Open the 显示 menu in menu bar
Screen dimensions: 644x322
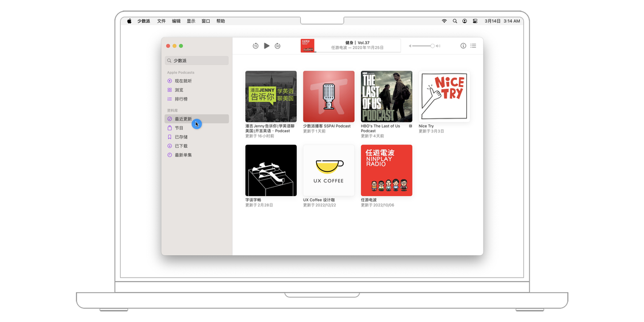tap(191, 21)
